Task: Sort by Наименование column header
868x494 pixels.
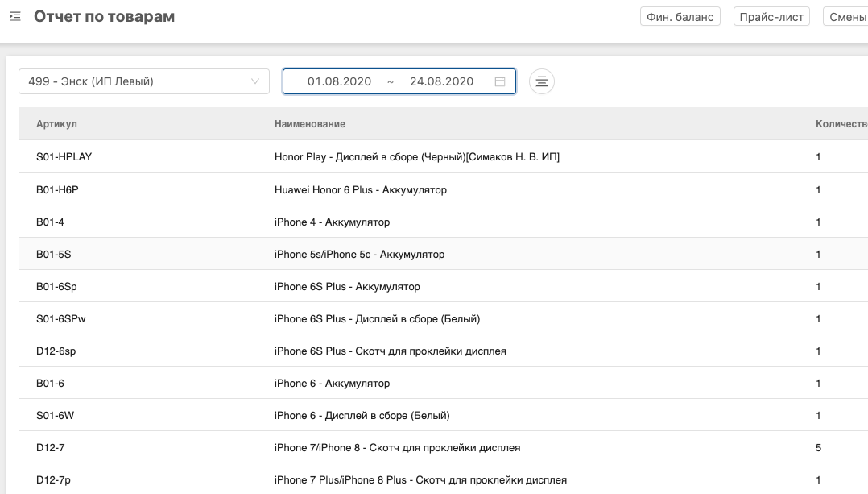Action: [310, 124]
